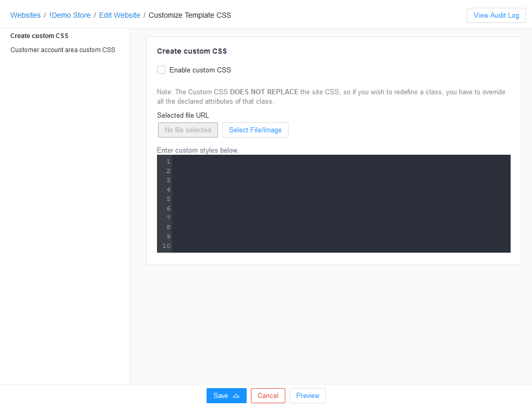Tick the Enable custom CSS checkbox
This screenshot has height=410, width=532.
click(161, 70)
